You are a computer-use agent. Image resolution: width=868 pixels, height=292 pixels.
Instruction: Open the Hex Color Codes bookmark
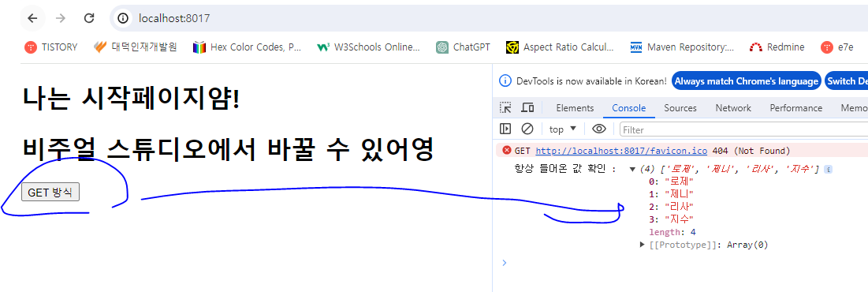tap(247, 47)
